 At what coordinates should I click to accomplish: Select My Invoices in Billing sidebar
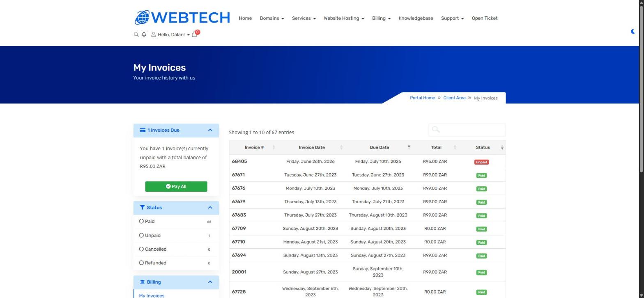coord(152,296)
